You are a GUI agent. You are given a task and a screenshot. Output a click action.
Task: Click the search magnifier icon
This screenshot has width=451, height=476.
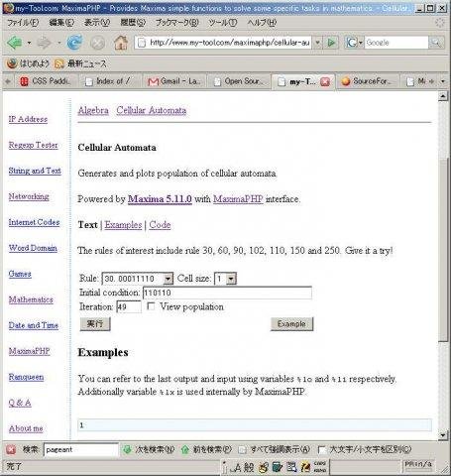(436, 43)
